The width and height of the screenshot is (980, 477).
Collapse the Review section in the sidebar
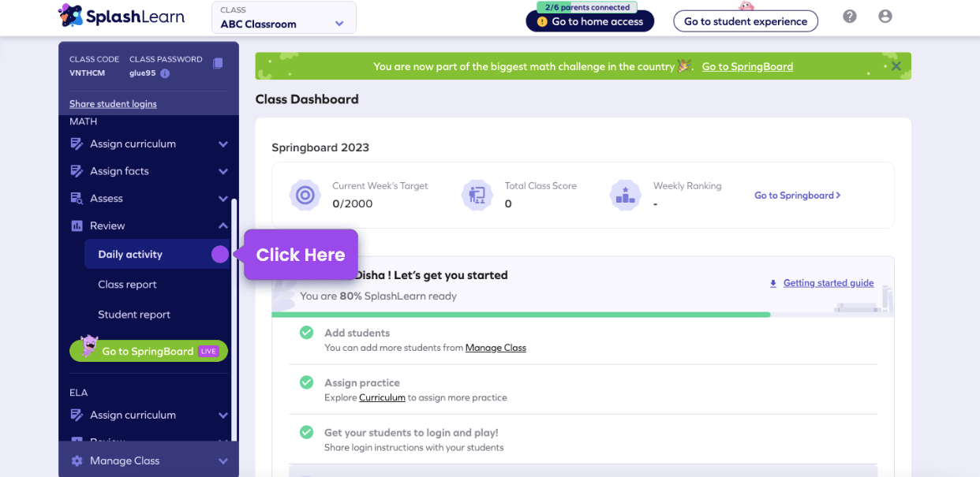pyautogui.click(x=223, y=225)
